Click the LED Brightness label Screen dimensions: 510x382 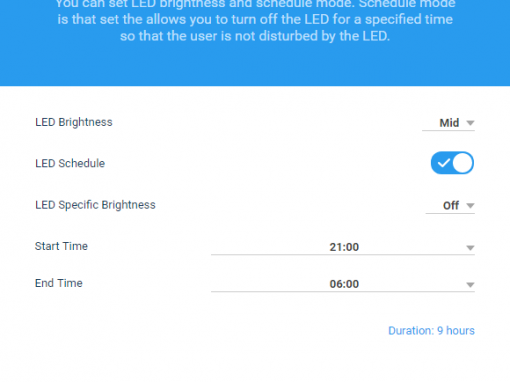coord(74,122)
